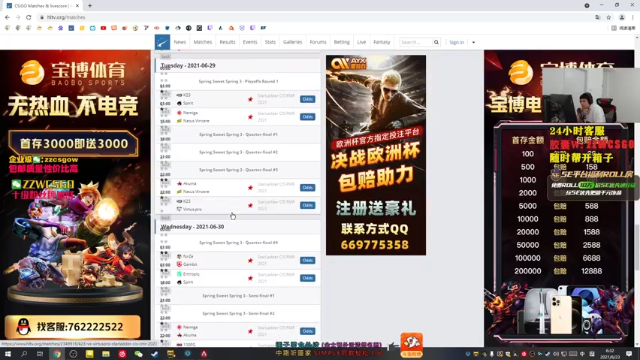
Task: Open WeChat from the taskbar
Action: [x=138, y=354]
